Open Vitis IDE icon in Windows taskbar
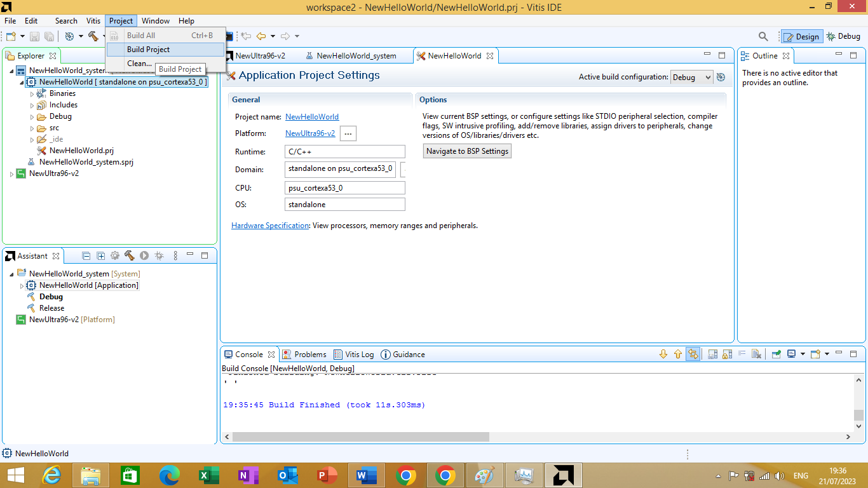Screen dimensions: 868x488 point(563,475)
